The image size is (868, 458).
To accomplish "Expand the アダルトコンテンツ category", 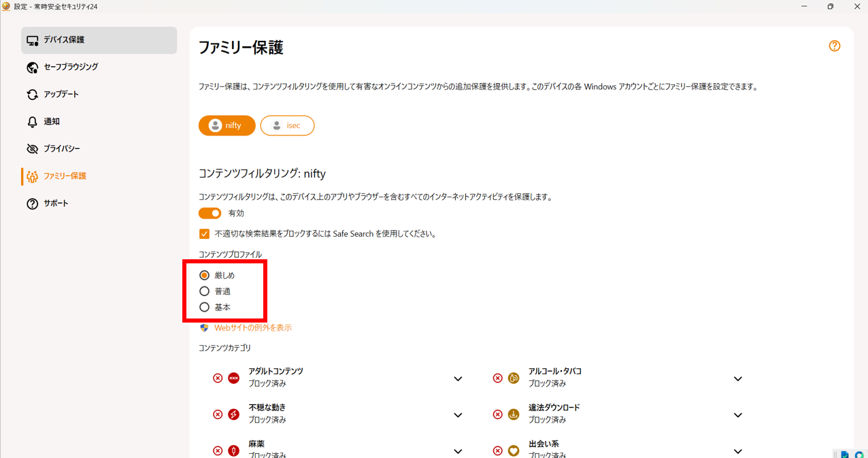I will tap(458, 378).
